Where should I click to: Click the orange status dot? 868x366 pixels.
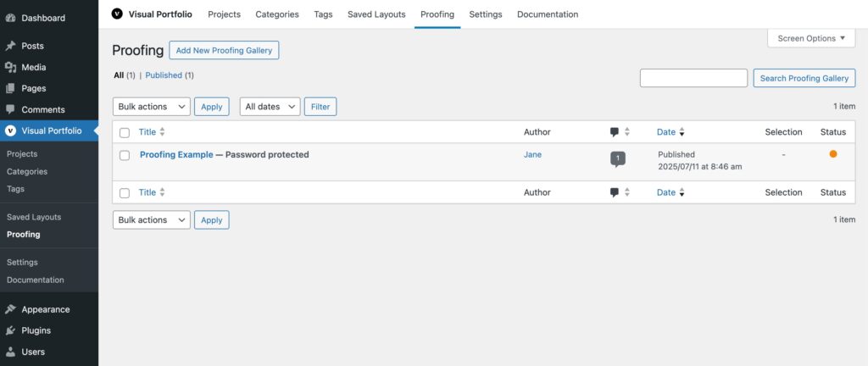(833, 154)
